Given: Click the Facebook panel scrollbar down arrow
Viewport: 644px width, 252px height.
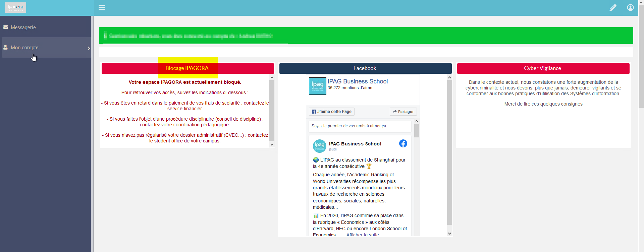Looking at the screenshot, I should [x=449, y=234].
